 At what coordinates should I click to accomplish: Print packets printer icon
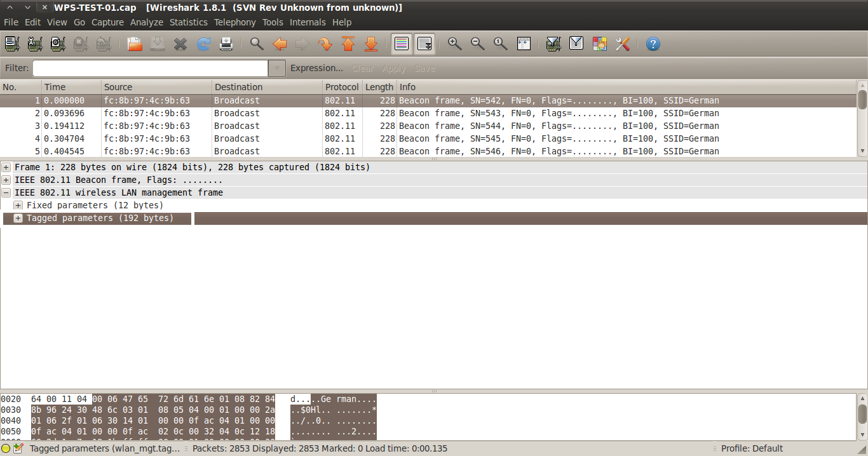click(x=226, y=44)
